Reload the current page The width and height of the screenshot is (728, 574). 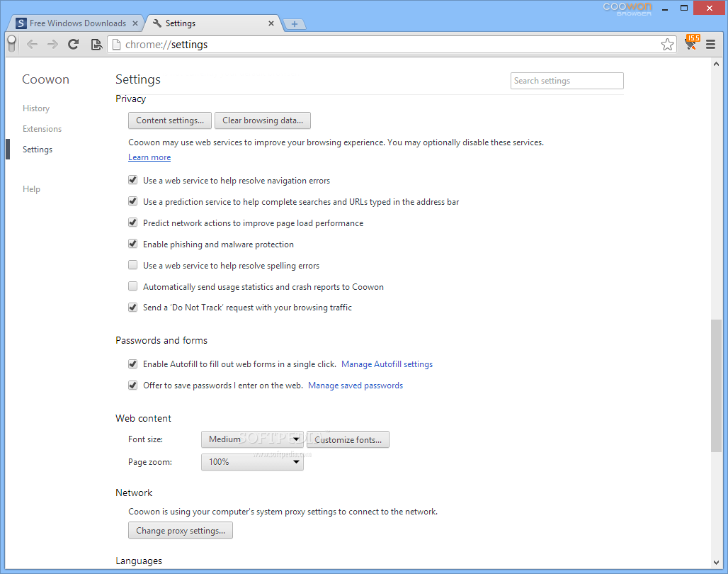74,45
